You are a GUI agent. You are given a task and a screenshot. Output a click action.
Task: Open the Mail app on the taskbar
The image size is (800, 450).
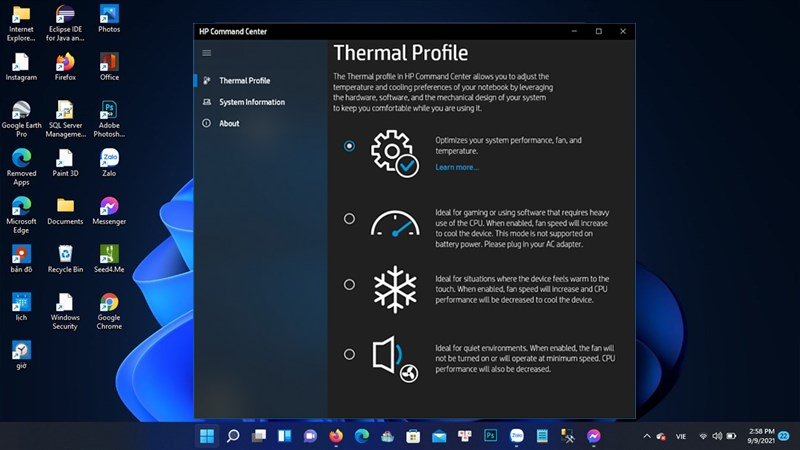[x=439, y=436]
